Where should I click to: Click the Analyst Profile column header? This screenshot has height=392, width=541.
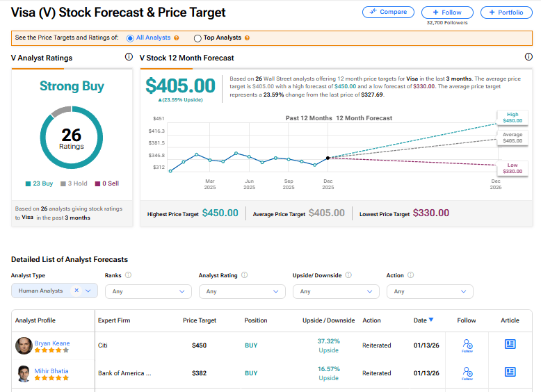(x=35, y=320)
